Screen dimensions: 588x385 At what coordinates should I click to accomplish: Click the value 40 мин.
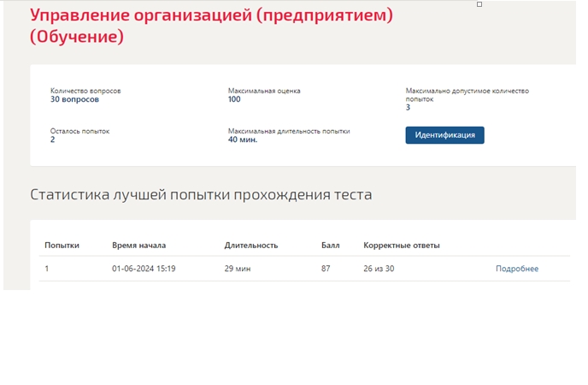243,139
